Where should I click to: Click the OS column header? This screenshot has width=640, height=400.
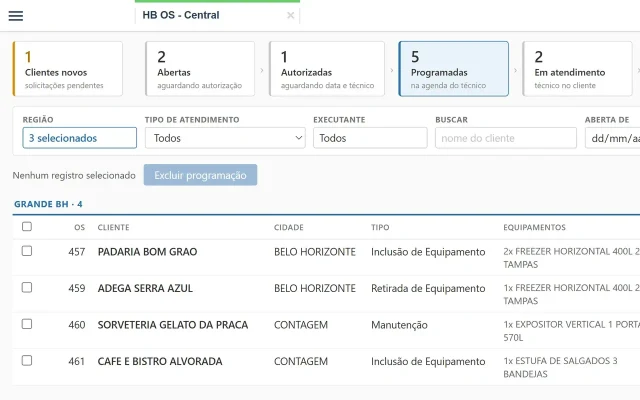80,227
